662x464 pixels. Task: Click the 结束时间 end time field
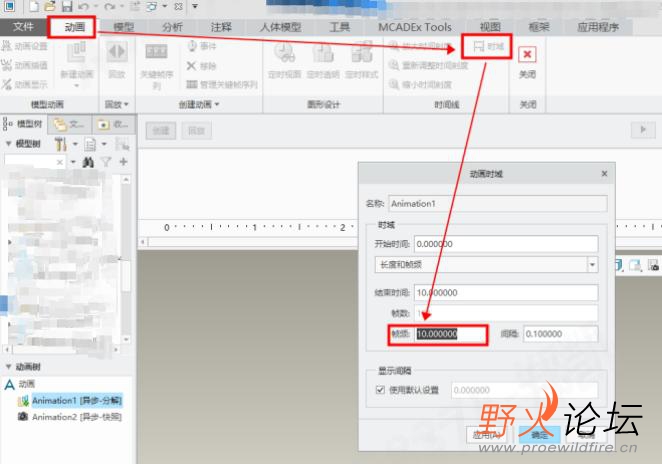tap(506, 293)
